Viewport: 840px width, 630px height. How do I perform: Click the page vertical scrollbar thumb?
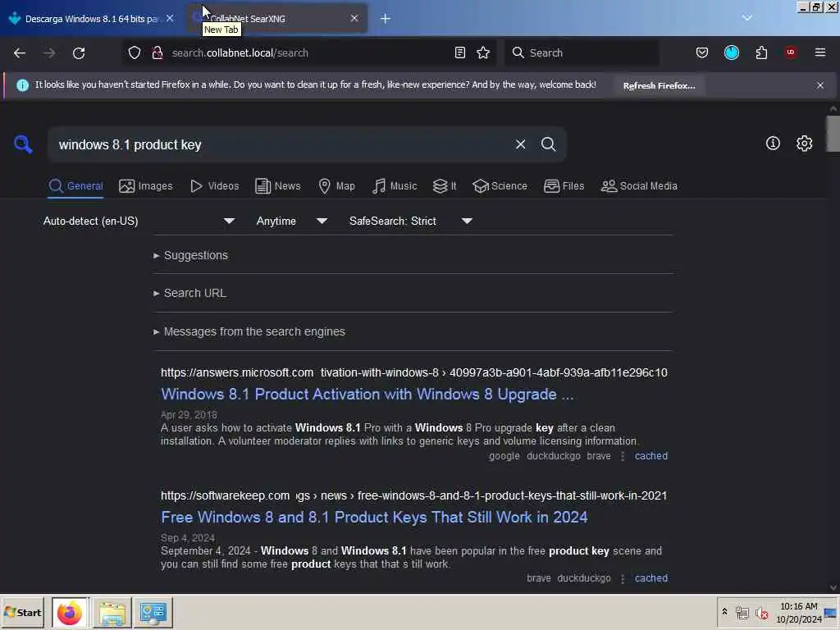(x=833, y=134)
